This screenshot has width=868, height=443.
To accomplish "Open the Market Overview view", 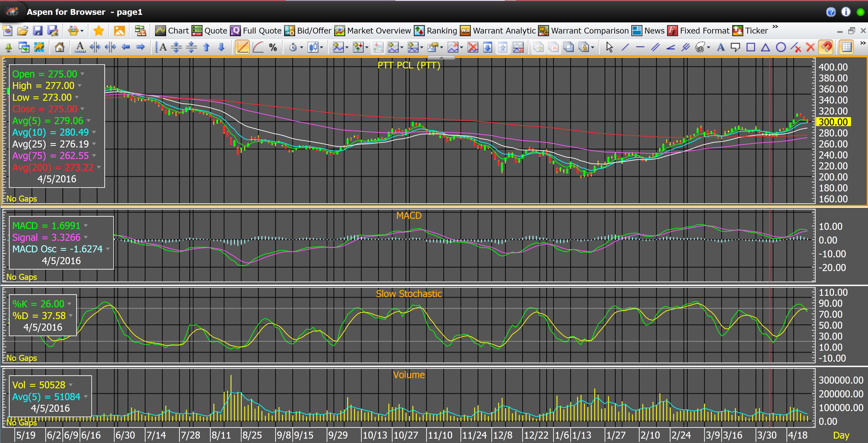I will [x=373, y=31].
